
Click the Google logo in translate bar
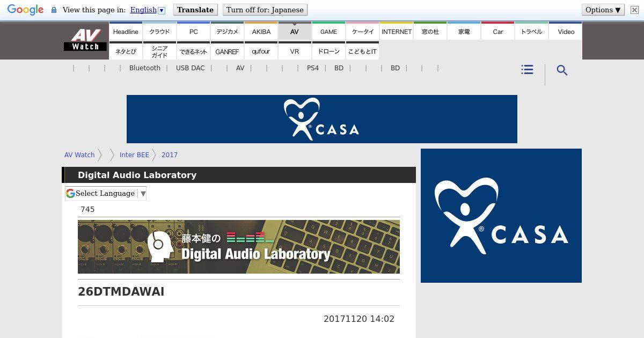pos(25,10)
